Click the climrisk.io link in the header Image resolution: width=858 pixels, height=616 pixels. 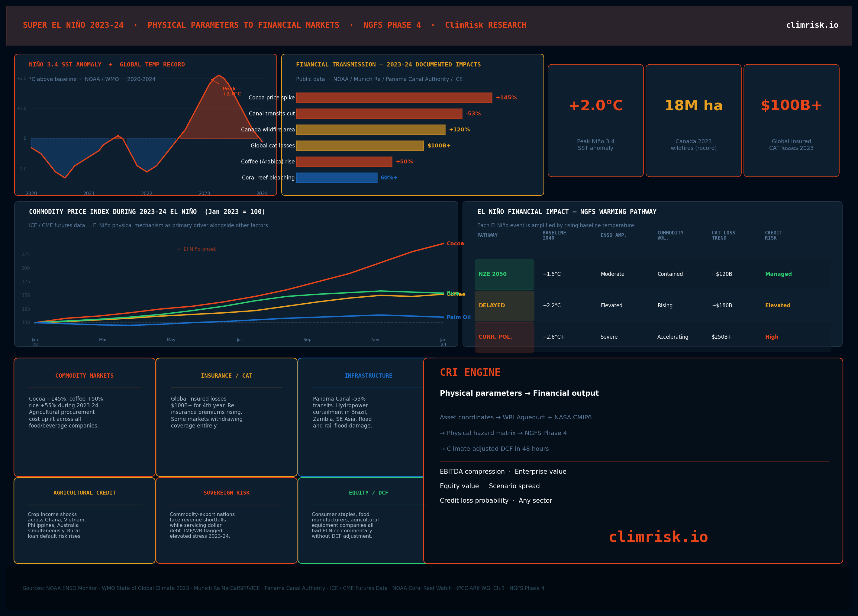[812, 25]
